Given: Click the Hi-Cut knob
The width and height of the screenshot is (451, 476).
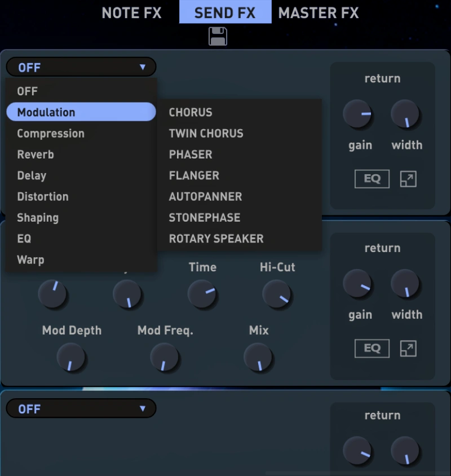Looking at the screenshot, I should [x=277, y=294].
